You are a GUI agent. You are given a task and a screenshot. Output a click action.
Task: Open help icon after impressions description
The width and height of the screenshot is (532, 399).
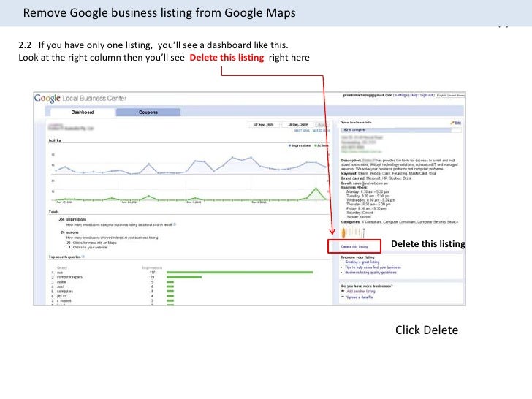[x=175, y=224]
